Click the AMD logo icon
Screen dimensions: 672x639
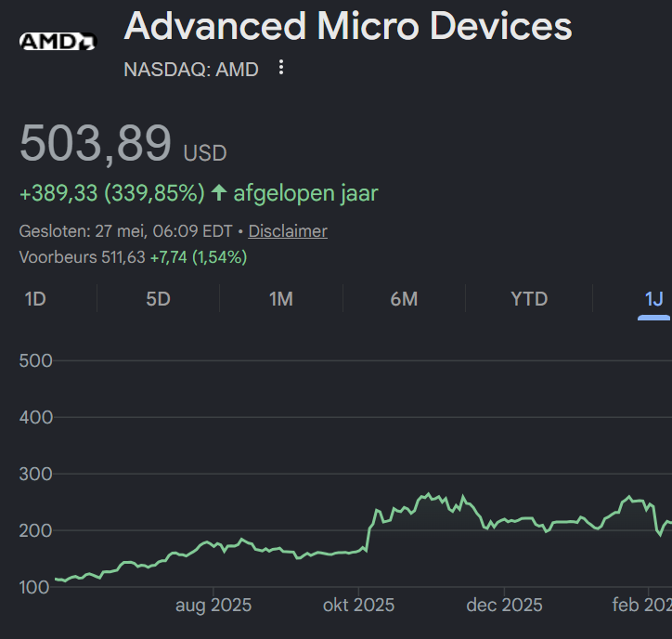point(58,42)
